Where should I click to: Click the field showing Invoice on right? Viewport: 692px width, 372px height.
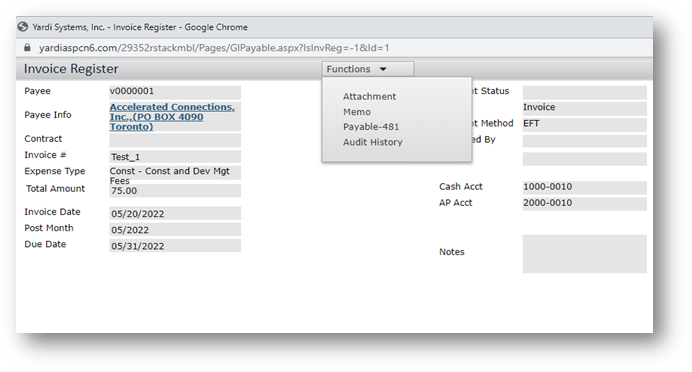(584, 109)
